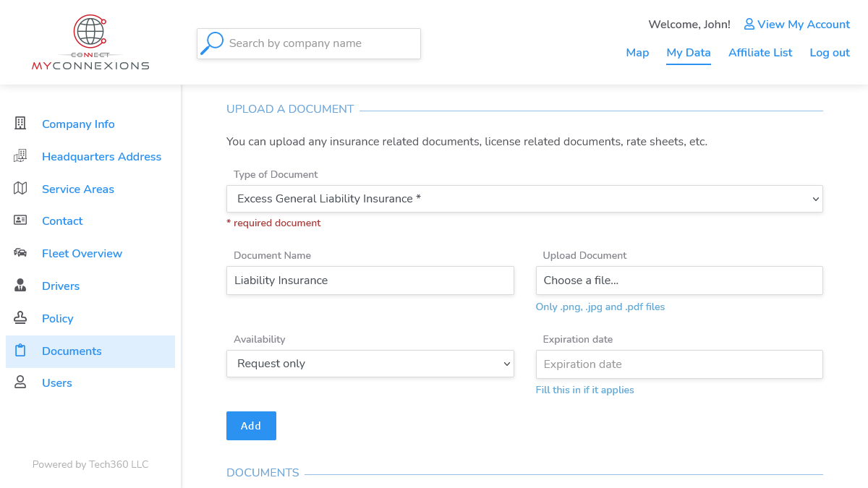Click the Company Info building icon
The width and height of the screenshot is (868, 488).
coord(20,124)
